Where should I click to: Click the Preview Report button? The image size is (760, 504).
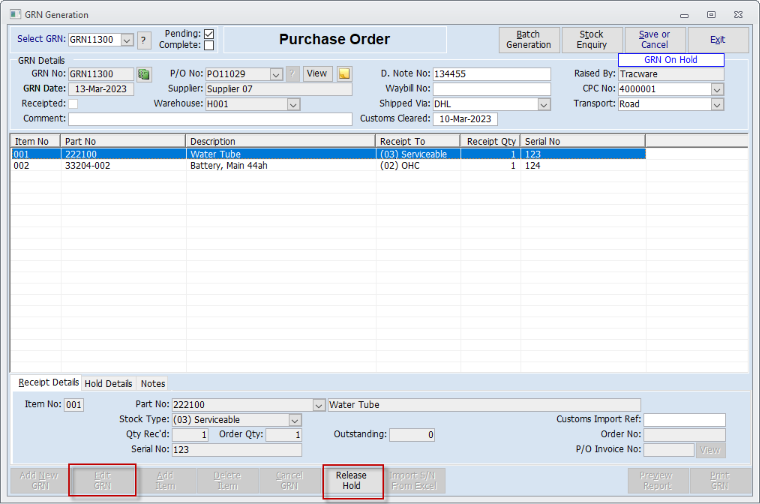(x=657, y=481)
